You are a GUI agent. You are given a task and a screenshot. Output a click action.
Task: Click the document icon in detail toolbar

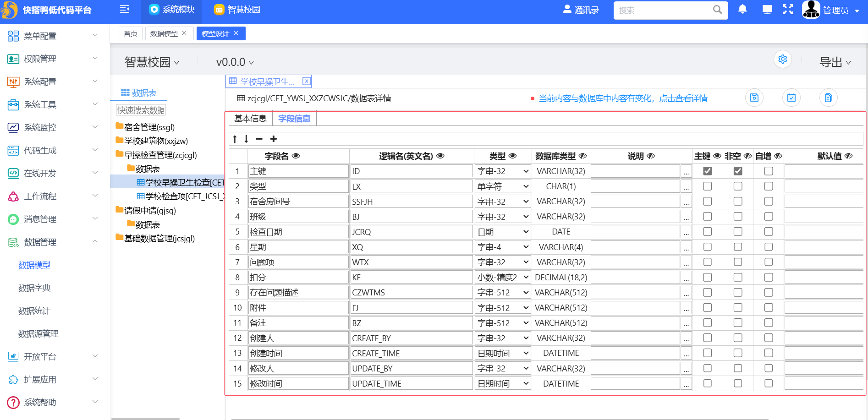829,98
